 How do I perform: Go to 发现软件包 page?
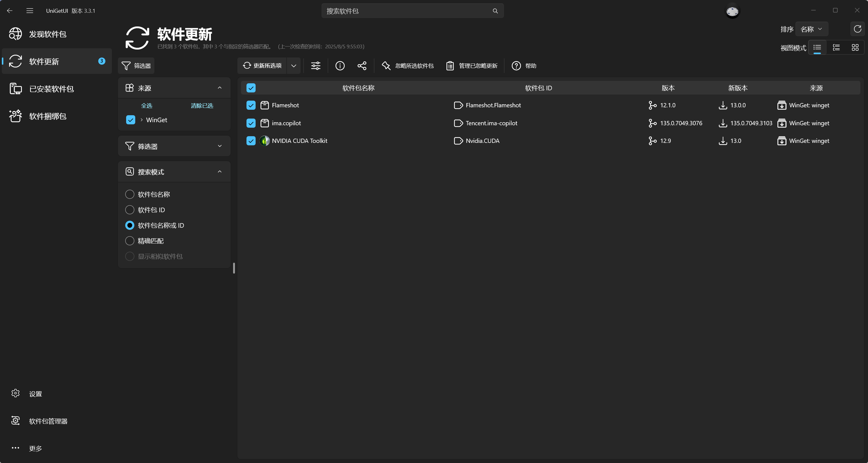(x=47, y=34)
